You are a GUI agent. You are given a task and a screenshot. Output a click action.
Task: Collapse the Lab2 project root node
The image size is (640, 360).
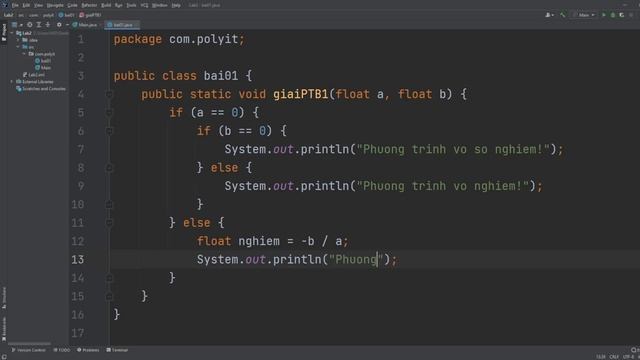12,33
